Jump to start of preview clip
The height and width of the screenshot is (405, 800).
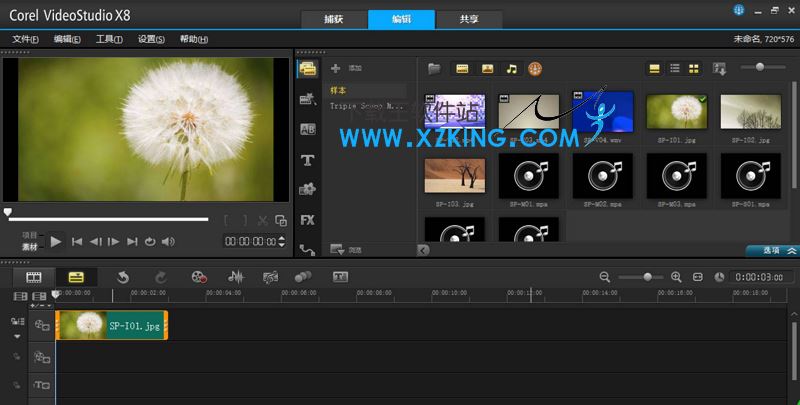[x=77, y=242]
